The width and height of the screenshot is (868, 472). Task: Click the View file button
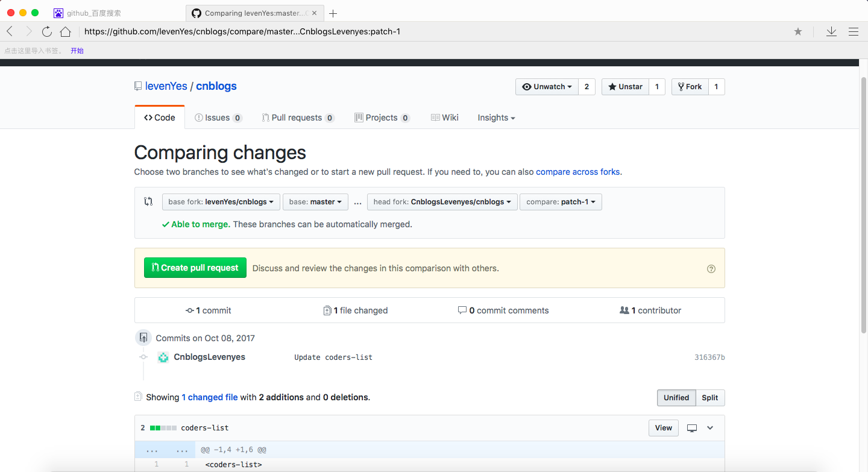664,428
